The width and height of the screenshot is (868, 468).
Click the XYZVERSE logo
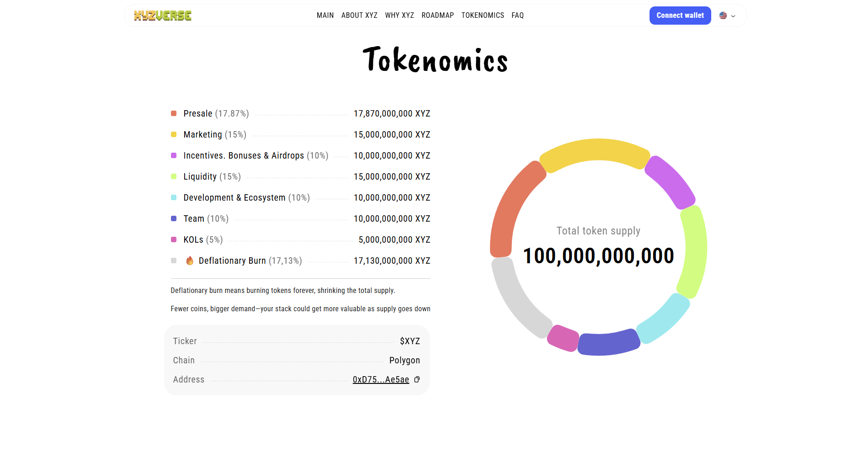(x=163, y=15)
